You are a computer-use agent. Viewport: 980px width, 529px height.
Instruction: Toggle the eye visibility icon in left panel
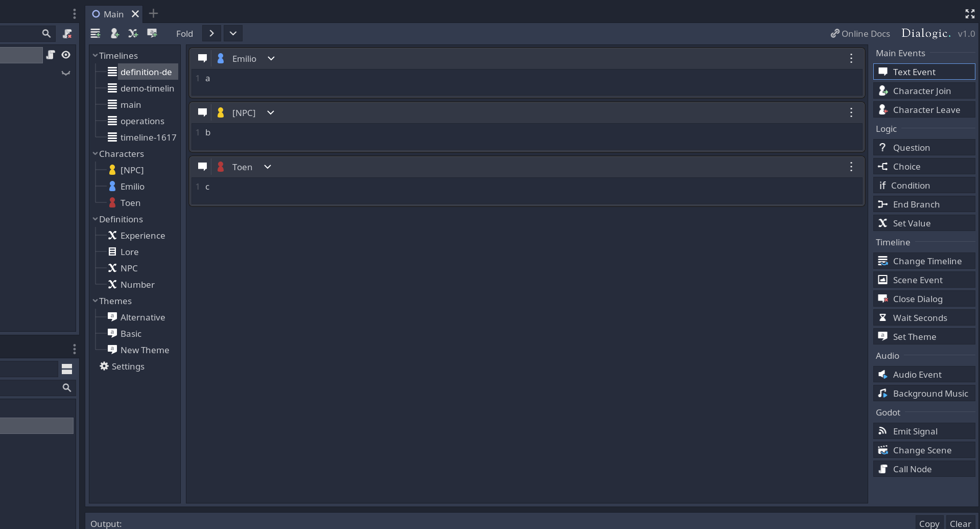pyautogui.click(x=66, y=55)
